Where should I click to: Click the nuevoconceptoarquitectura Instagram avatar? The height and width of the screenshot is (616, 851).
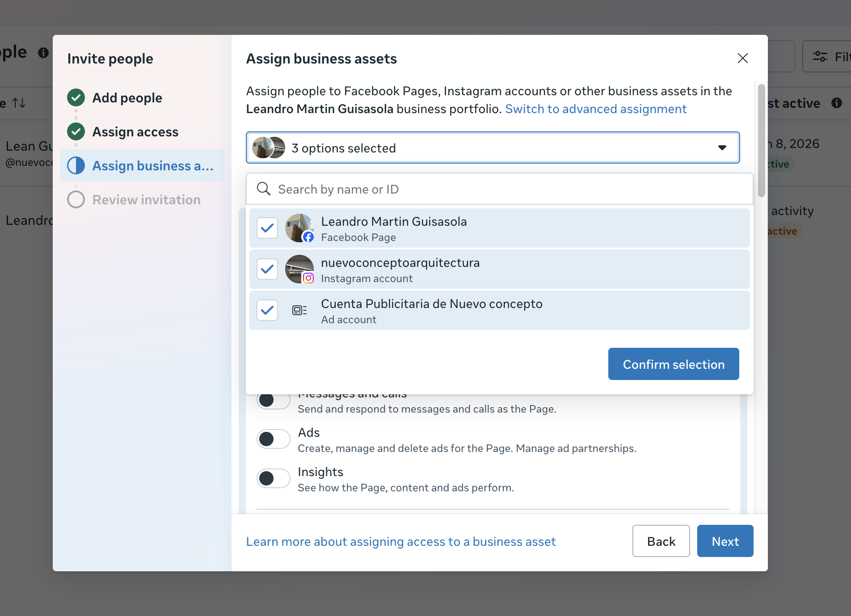(x=299, y=269)
